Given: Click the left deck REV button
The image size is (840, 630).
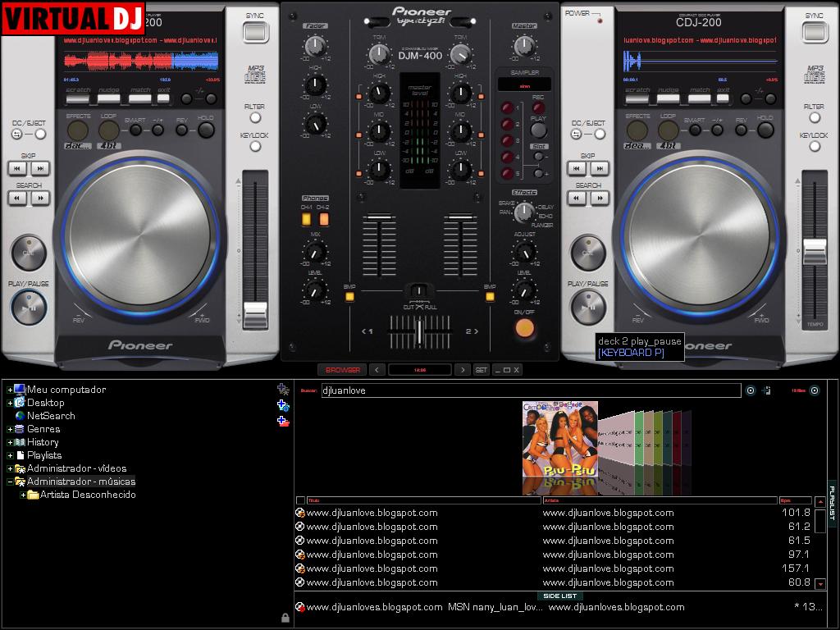Looking at the screenshot, I should pos(181,130).
